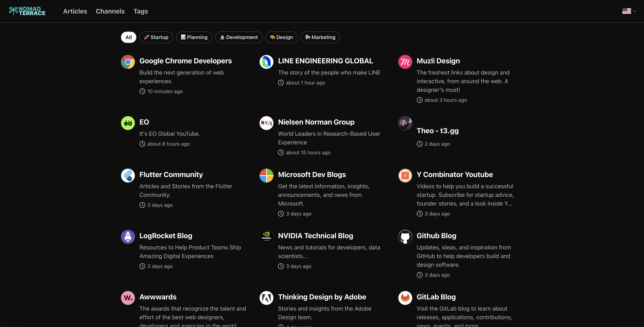Screen dimensions: 644x327
Task: Open Thinking Design by Adobe title
Action: pos(322,297)
